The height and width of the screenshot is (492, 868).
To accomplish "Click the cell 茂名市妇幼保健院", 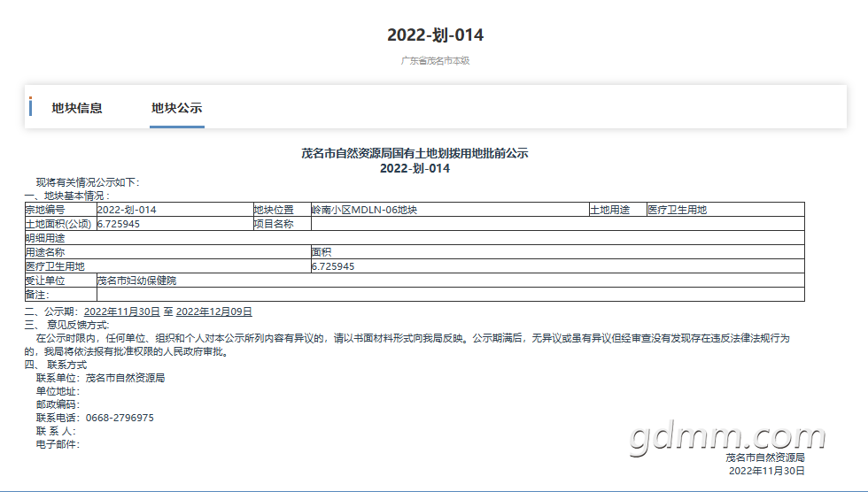I will [x=451, y=281].
